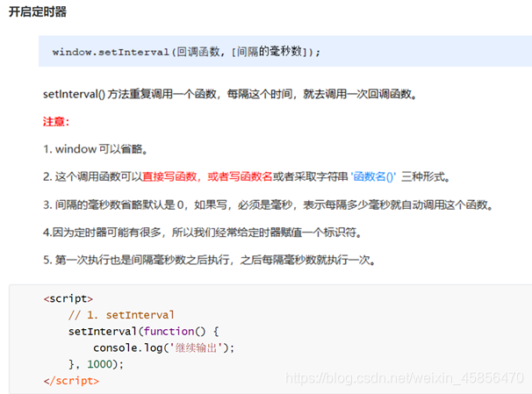Click the comment // 1. setInterval
The image size is (532, 394).
pos(121,315)
